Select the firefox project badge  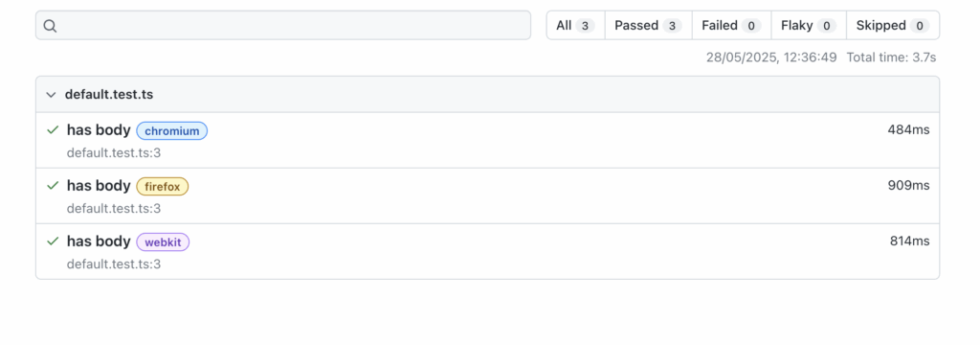[x=163, y=186]
